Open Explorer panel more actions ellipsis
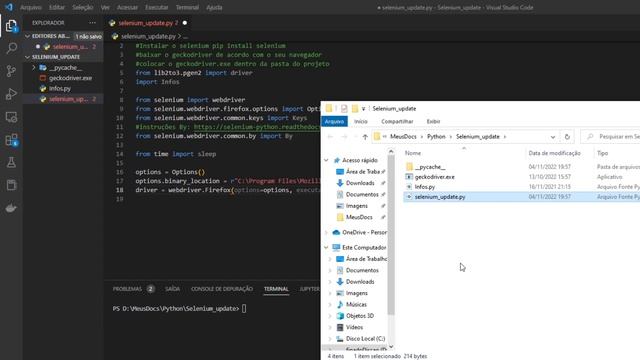The width and height of the screenshot is (640, 360). tap(93, 23)
